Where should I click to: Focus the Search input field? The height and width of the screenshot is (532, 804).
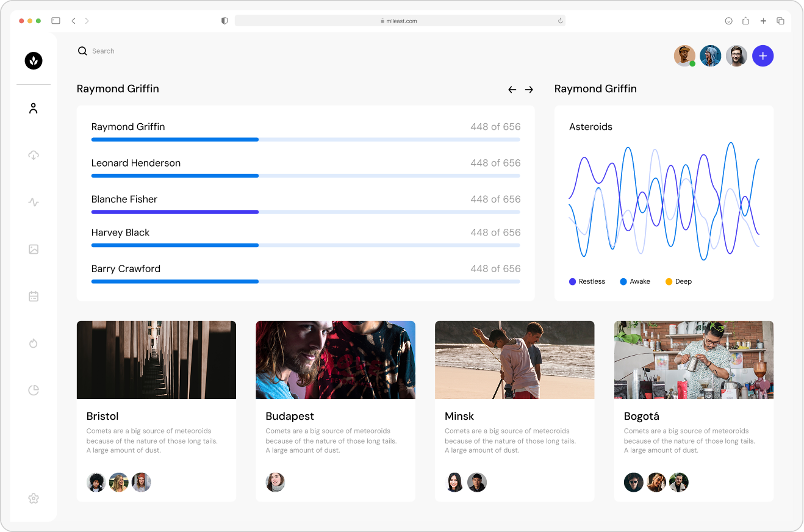[103, 51]
